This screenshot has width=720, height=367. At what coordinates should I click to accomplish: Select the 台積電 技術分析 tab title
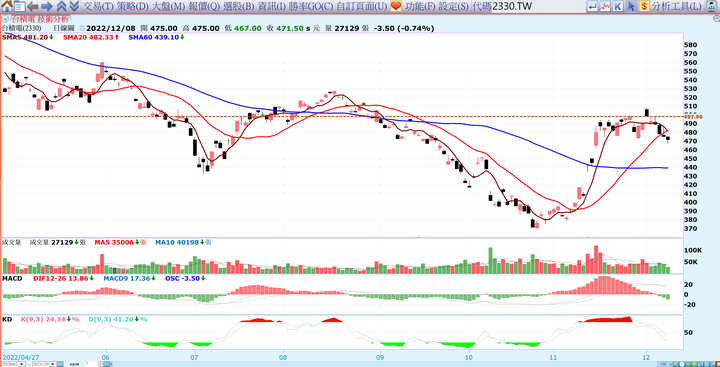(x=39, y=19)
